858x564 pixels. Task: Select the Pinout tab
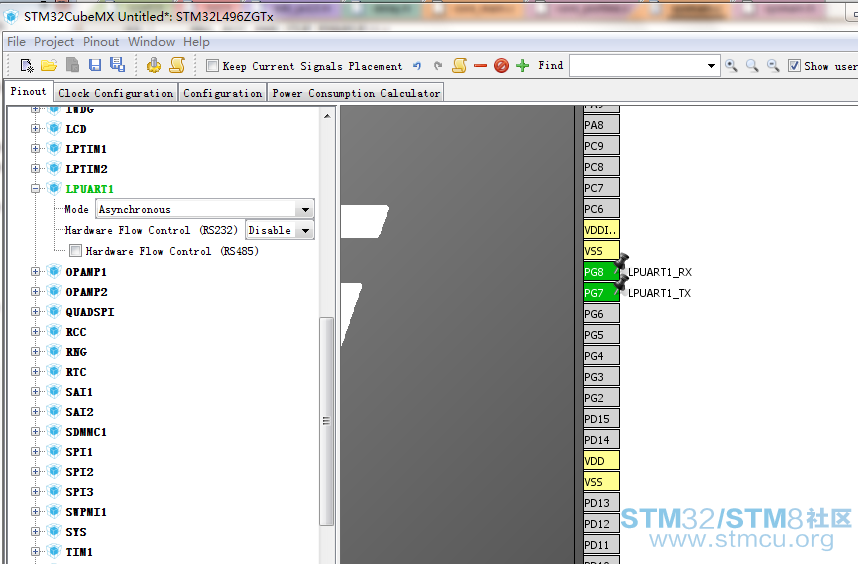point(28,91)
